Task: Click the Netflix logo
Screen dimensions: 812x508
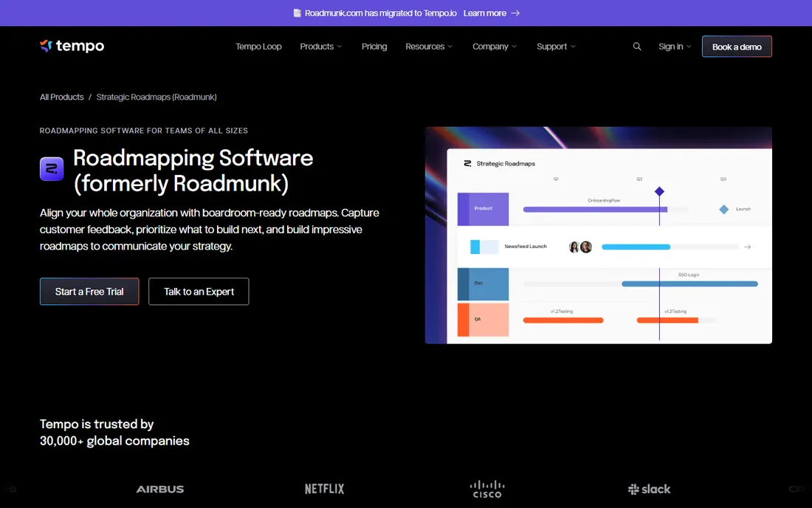Action: tap(324, 489)
